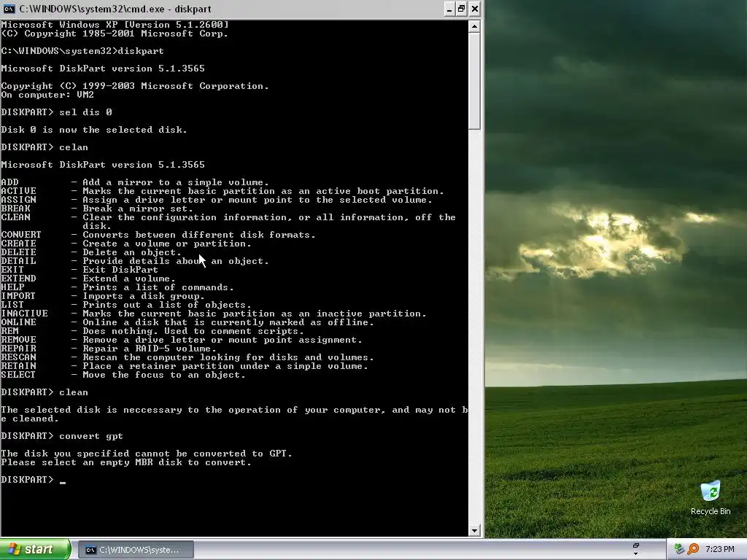The image size is (747, 560).
Task: Click the blinking cursor at the last DISKPART> prompt
Action: (x=63, y=481)
